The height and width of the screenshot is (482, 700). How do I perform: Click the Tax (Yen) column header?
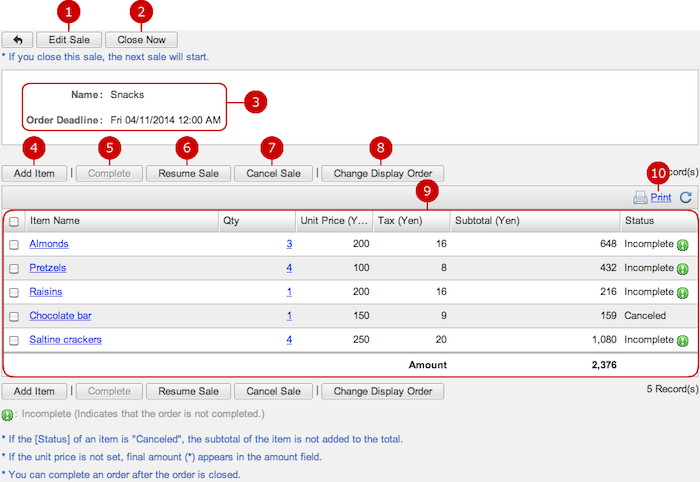(412, 221)
